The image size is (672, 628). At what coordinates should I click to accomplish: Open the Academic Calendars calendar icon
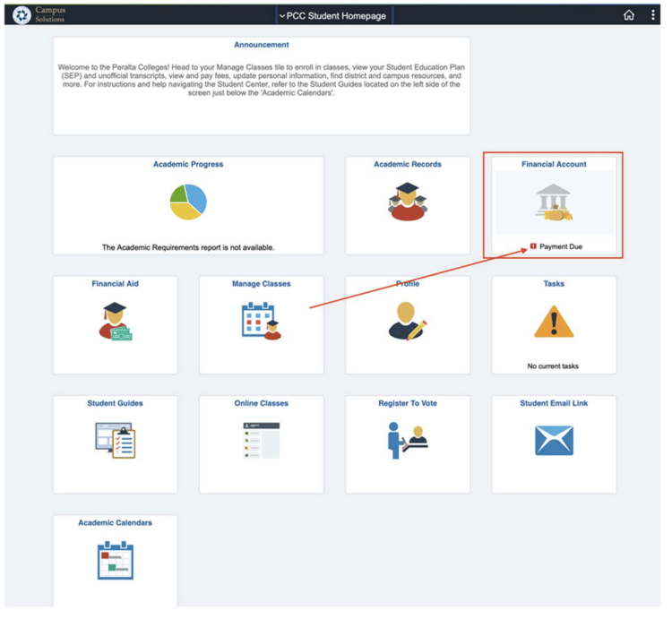click(x=115, y=560)
